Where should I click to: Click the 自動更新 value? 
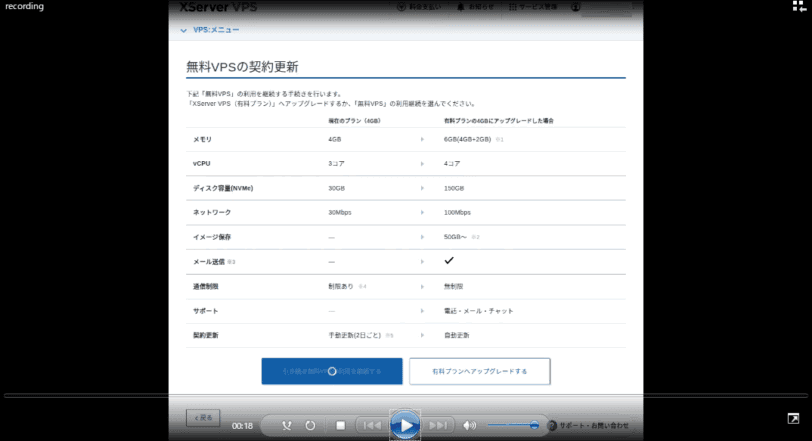456,335
